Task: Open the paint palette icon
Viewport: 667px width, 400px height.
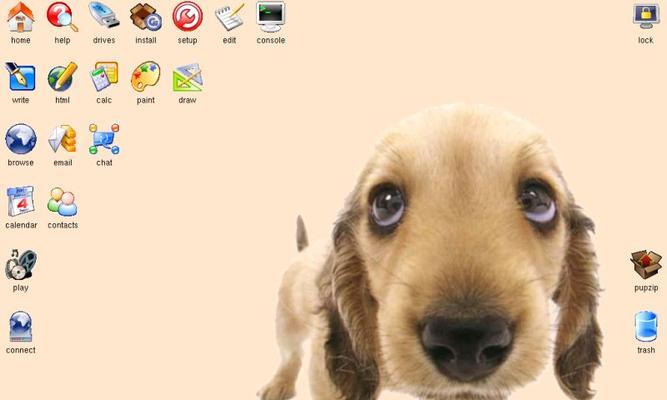Action: pyautogui.click(x=145, y=77)
